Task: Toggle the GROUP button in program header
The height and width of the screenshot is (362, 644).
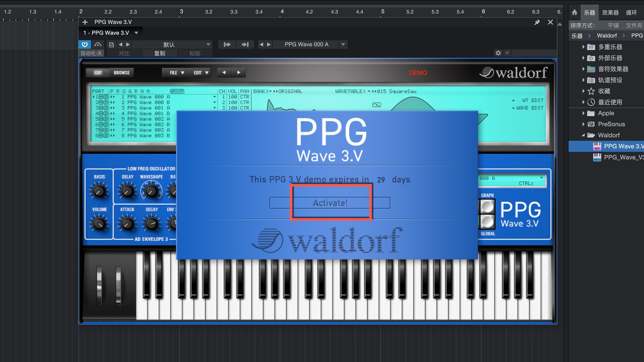Action: (177, 91)
